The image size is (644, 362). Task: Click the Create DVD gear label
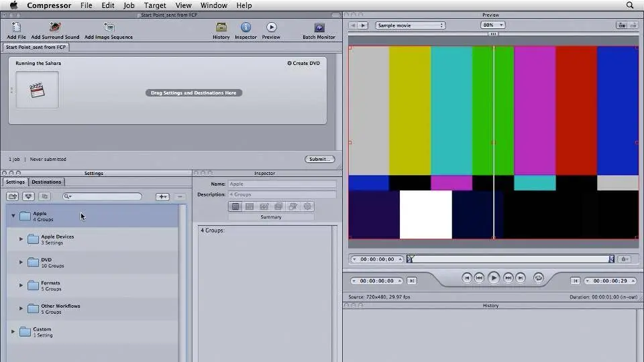pyautogui.click(x=303, y=63)
